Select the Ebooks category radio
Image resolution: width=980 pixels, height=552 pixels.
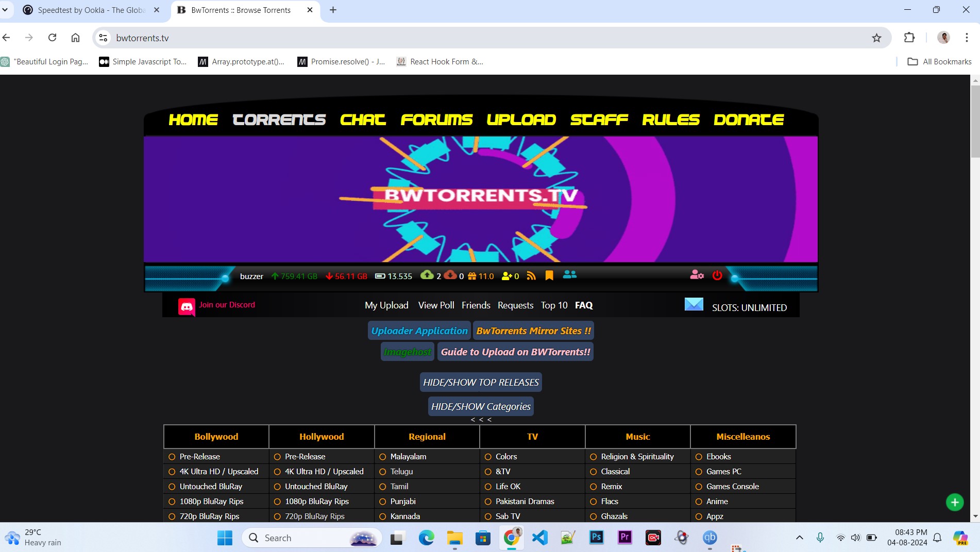point(699,457)
